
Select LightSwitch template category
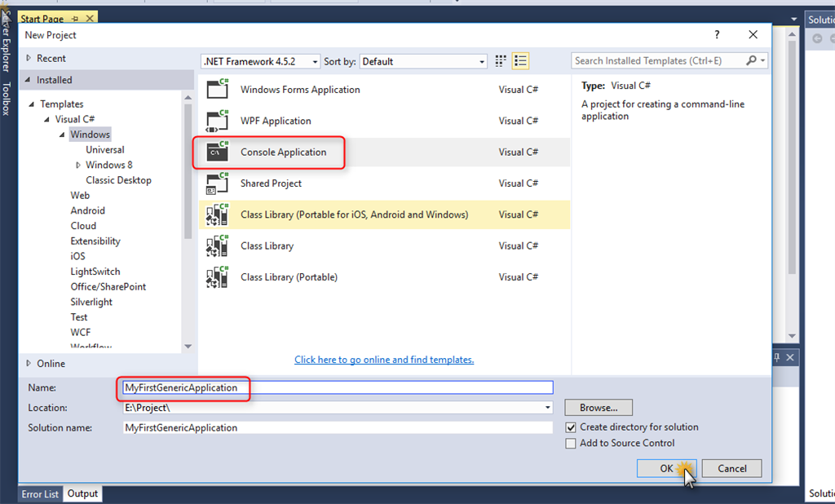[x=95, y=272]
